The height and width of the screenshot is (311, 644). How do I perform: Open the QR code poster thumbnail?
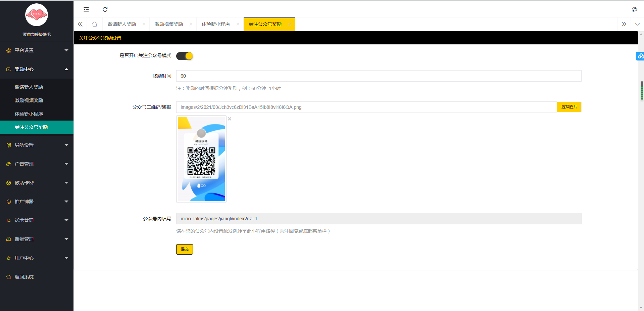pos(201,159)
